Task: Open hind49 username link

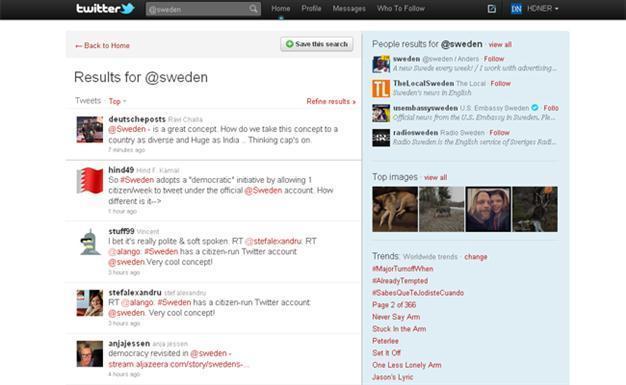Action: [x=121, y=170]
